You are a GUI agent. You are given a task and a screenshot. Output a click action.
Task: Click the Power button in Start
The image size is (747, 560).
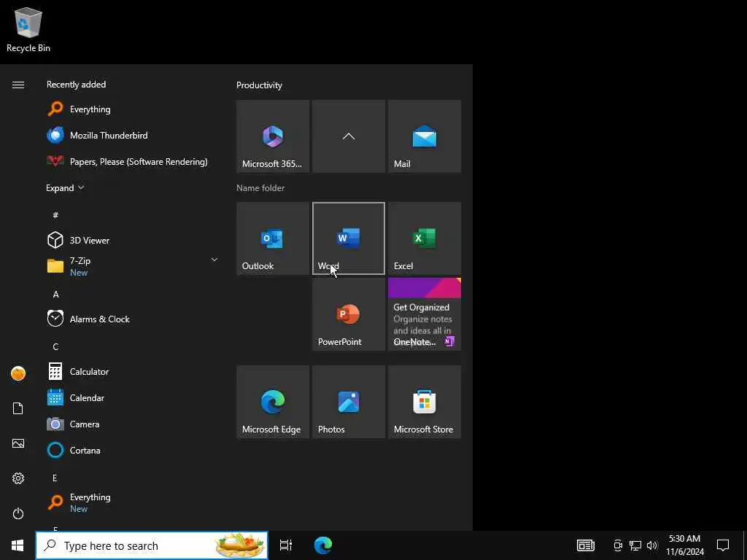tap(18, 513)
